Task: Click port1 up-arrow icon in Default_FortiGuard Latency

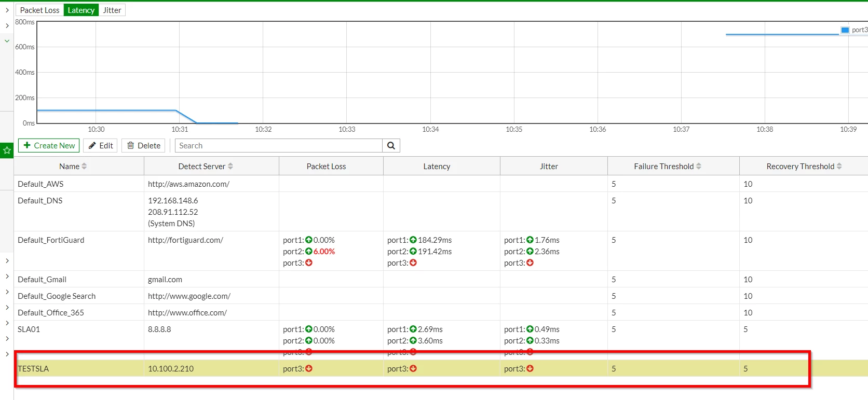Action: point(413,240)
